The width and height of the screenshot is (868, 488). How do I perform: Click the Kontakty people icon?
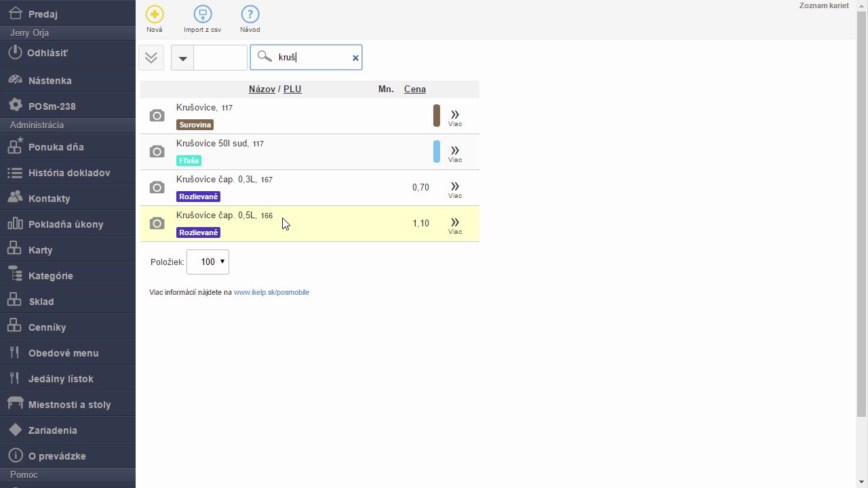coord(15,198)
